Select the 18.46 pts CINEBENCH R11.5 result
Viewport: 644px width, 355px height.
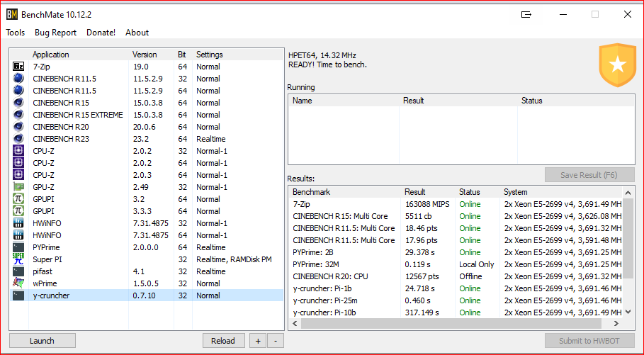point(456,228)
